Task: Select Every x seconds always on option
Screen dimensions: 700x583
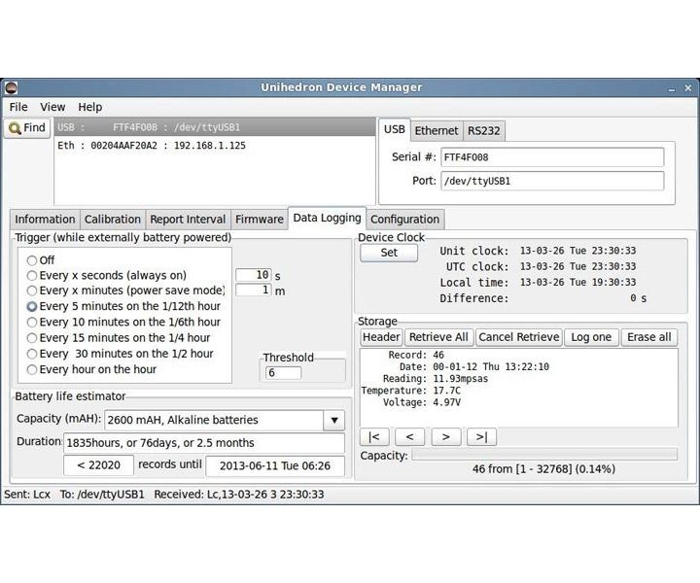Action: coord(33,275)
